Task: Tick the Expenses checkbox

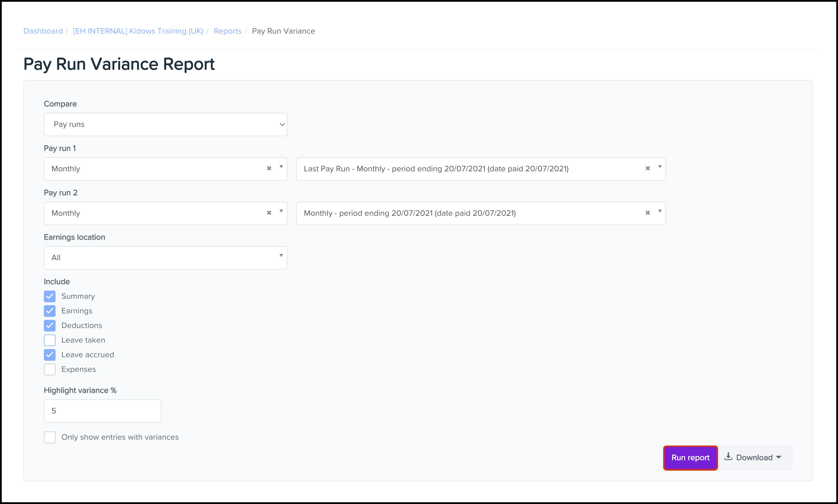Action: (50, 369)
